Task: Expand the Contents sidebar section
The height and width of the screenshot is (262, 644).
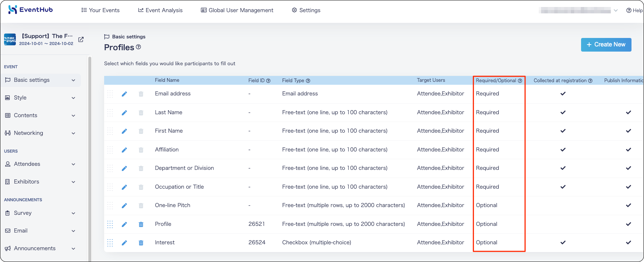Action: (x=40, y=115)
